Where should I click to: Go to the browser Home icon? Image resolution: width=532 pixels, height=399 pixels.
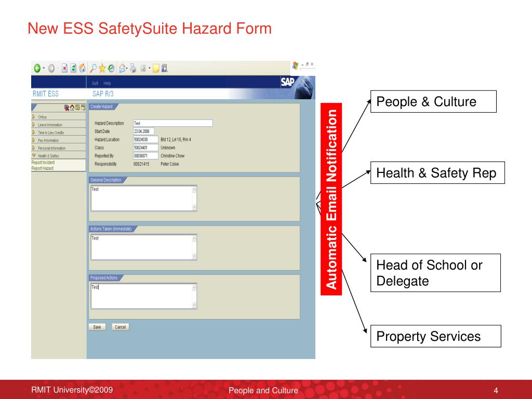[x=82, y=68]
